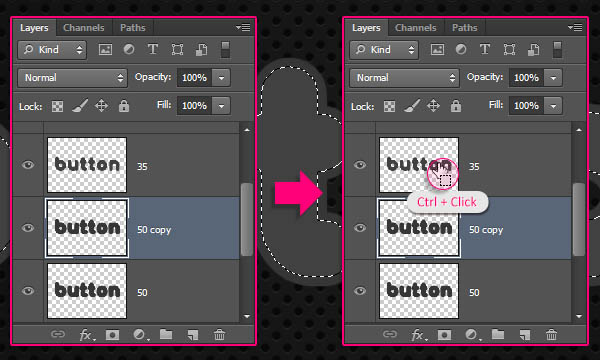Create new group folder in left panel
The width and height of the screenshot is (600, 360).
point(166,335)
